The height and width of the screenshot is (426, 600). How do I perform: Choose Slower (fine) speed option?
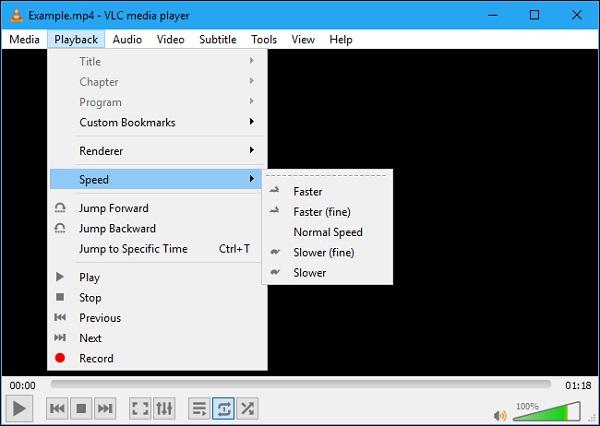[327, 252]
